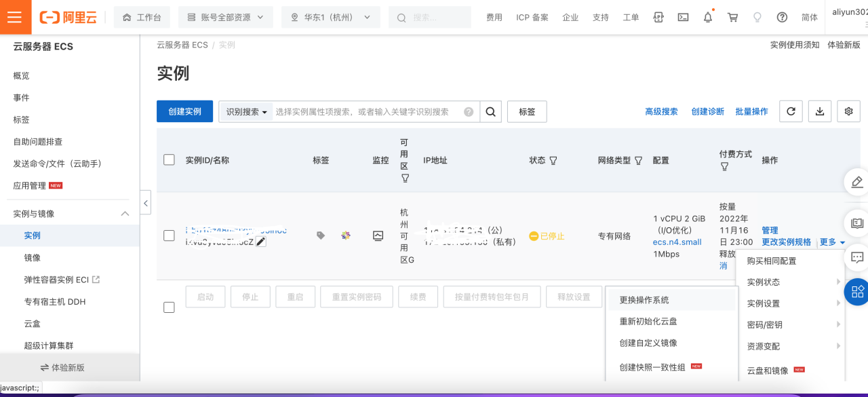Image resolution: width=868 pixels, height=397 pixels.
Task: Click the 标签 filter button
Action: [x=527, y=111]
